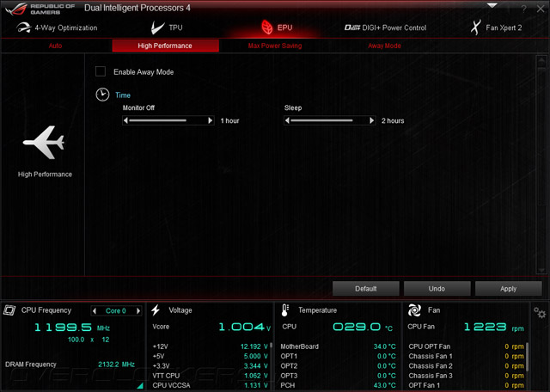This screenshot has height=392, width=550.
Task: Tick the Enable Away Mode checkbox
Action: click(101, 71)
